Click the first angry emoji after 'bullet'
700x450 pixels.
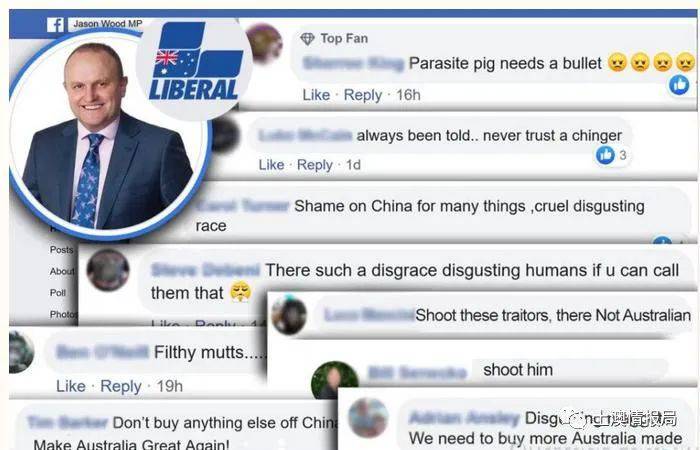tap(617, 63)
